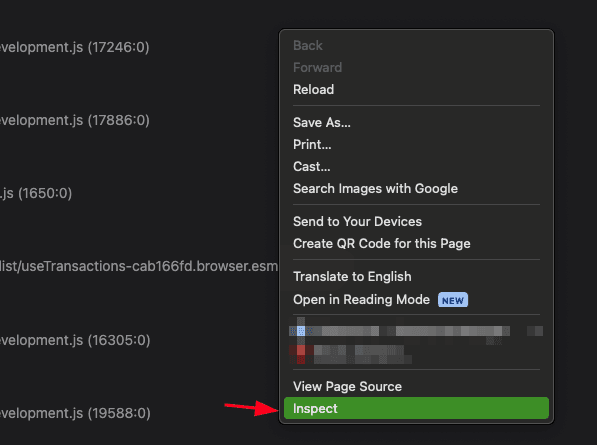Click the useTransactions-cab166fd.browser.esm path
The height and width of the screenshot is (445, 597).
click(x=139, y=266)
